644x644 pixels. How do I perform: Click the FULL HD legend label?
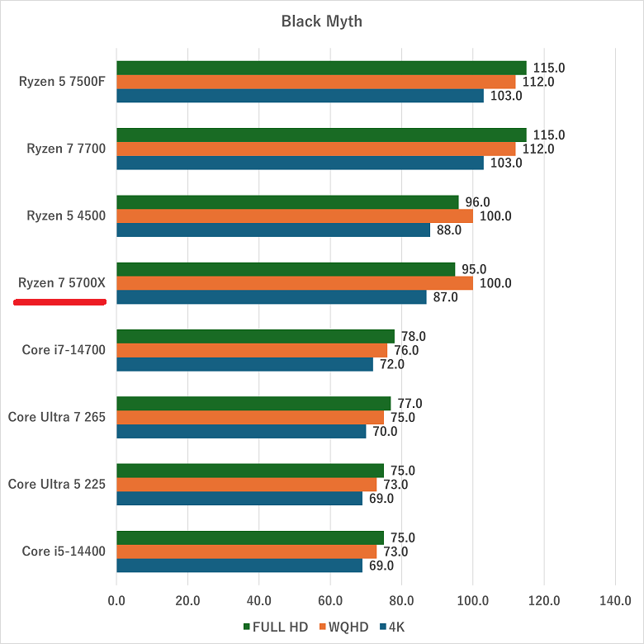(x=280, y=627)
